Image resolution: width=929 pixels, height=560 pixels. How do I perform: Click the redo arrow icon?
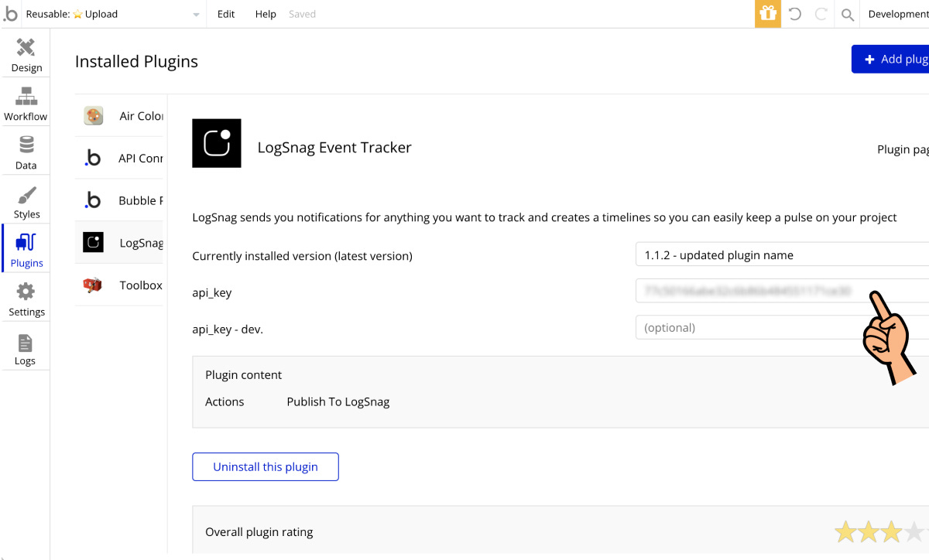(821, 14)
